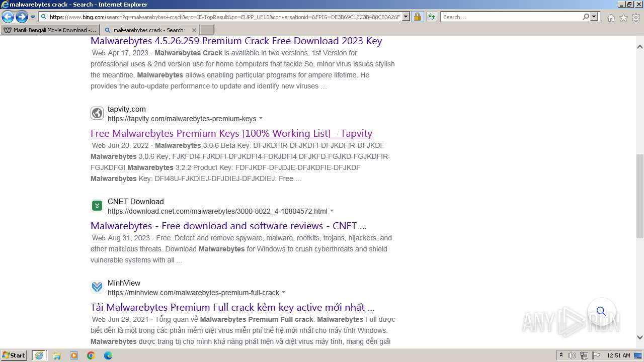Go to the Home page icon
Screen dimensions: 644x362
611,18
